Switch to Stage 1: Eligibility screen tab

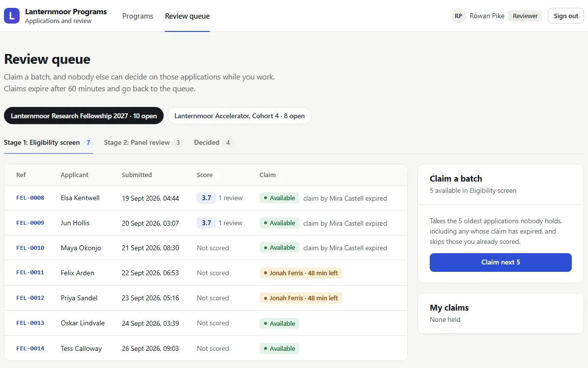[49, 143]
